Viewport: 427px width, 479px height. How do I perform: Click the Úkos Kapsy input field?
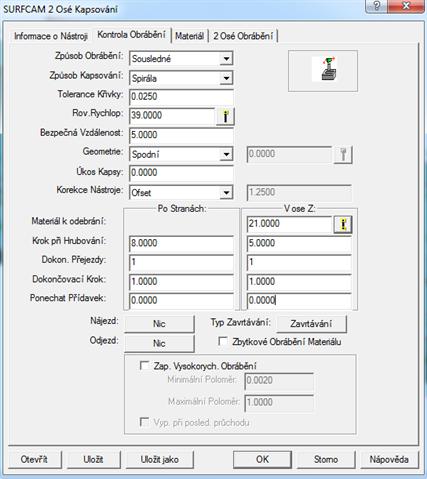tap(181, 173)
